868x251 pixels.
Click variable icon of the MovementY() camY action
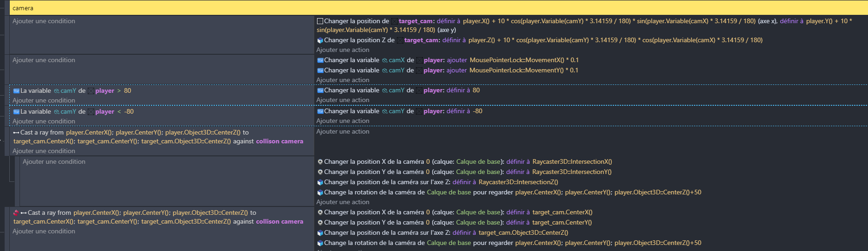[320, 71]
